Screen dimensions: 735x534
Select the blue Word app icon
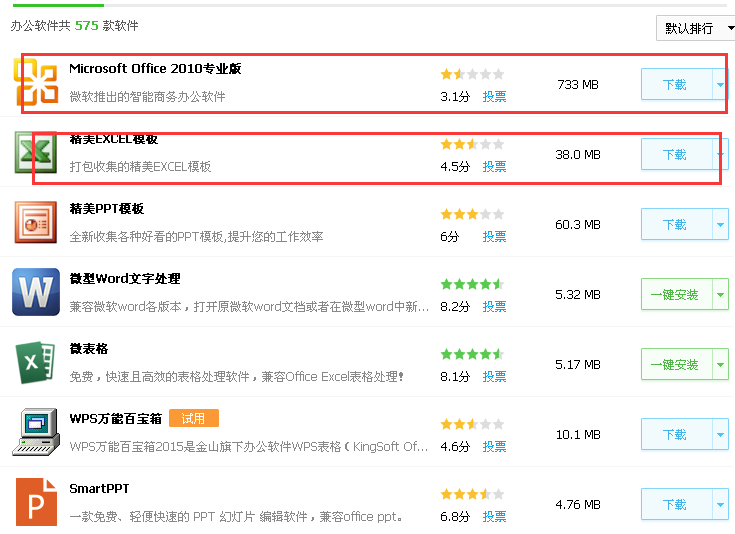pyautogui.click(x=36, y=292)
